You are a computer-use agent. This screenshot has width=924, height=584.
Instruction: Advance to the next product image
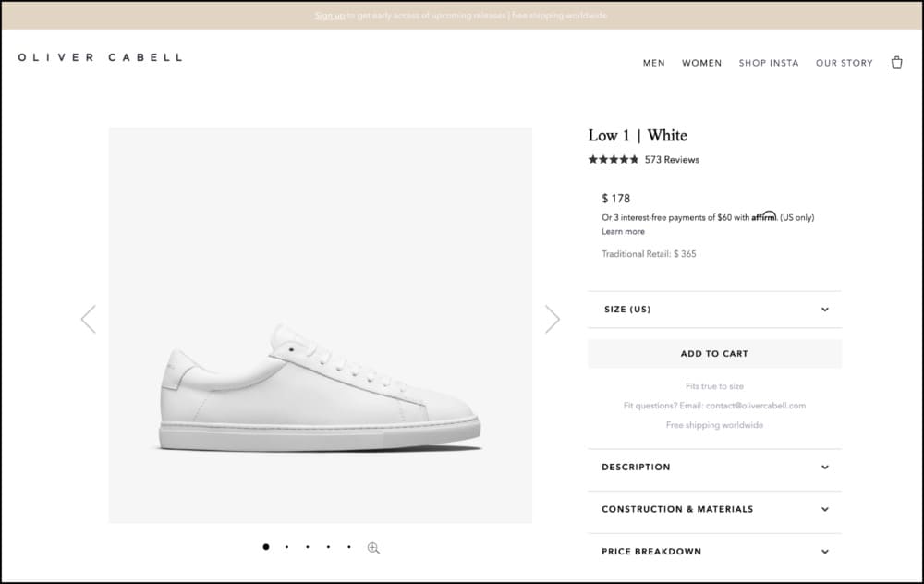click(553, 319)
